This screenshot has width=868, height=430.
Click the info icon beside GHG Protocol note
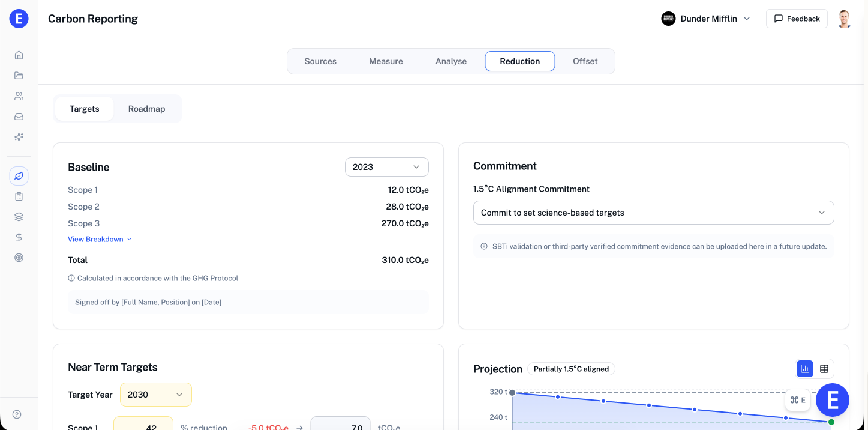click(x=71, y=279)
